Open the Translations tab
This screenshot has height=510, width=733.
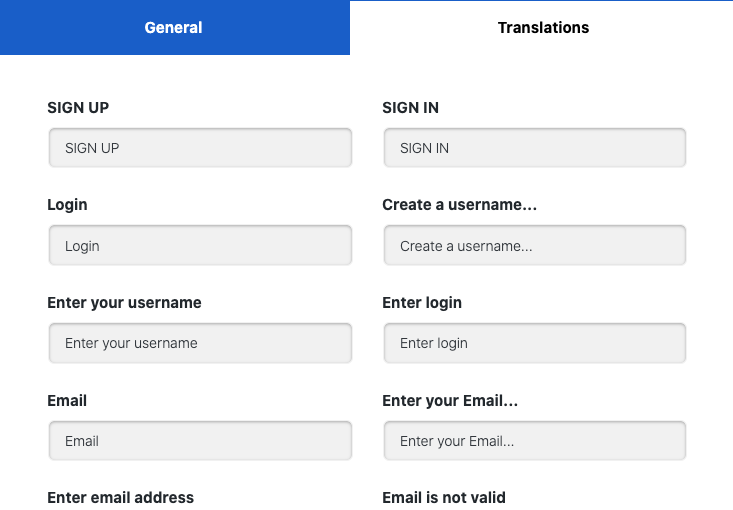543,28
